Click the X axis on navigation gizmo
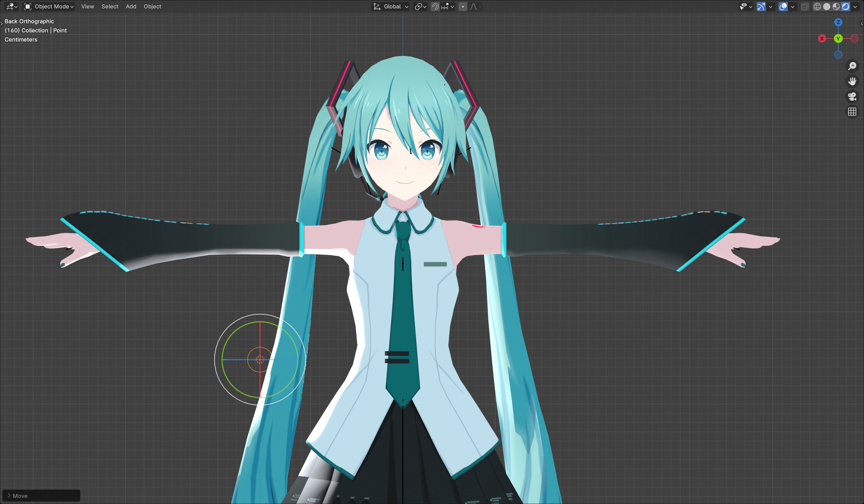 pyautogui.click(x=822, y=38)
